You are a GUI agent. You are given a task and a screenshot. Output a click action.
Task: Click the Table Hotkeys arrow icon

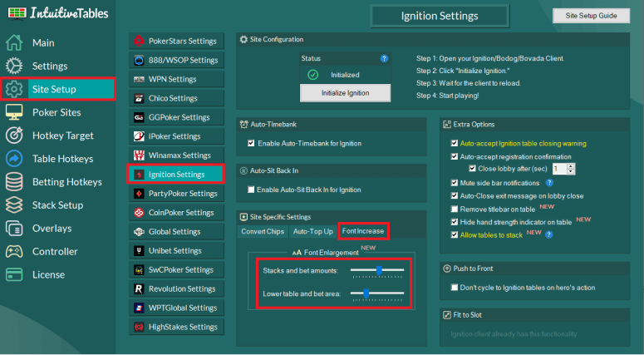tap(14, 159)
